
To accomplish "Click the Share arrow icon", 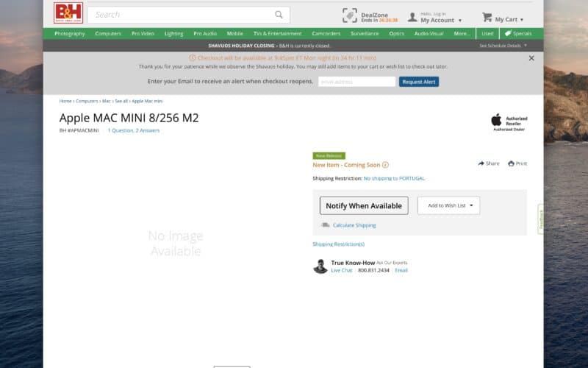I will (x=481, y=163).
